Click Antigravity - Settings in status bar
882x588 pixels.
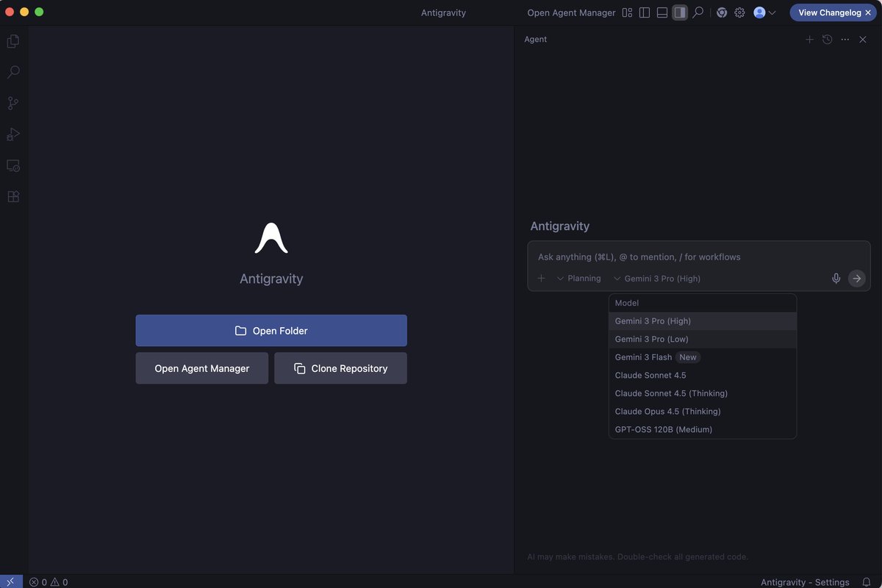(x=805, y=582)
